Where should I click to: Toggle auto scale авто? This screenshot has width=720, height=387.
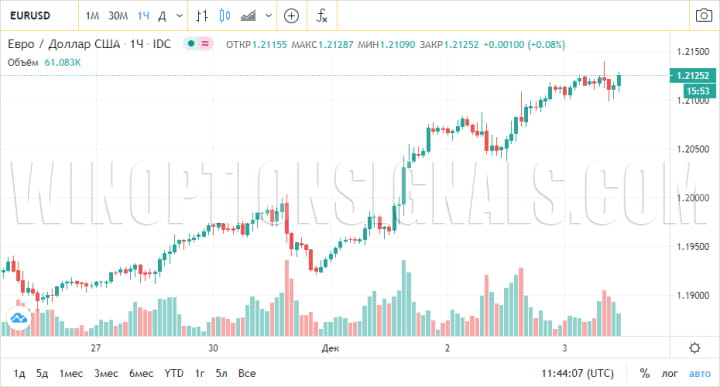(x=699, y=374)
